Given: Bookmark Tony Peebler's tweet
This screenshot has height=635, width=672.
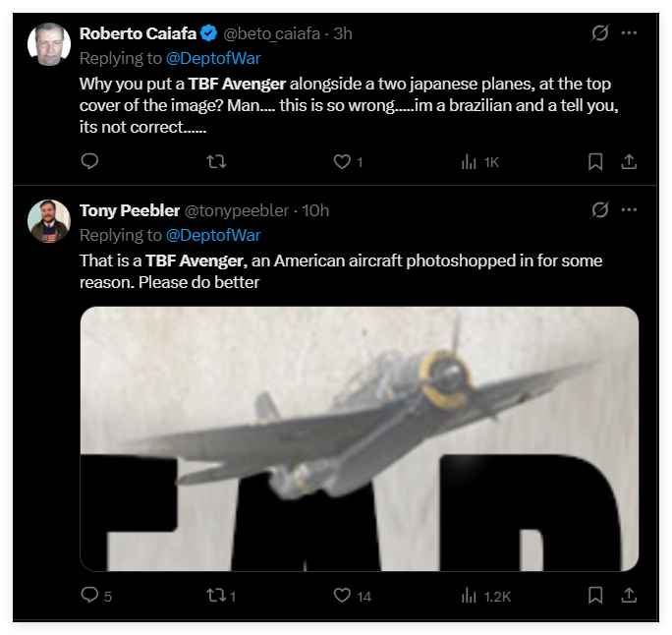Looking at the screenshot, I should pyautogui.click(x=595, y=595).
